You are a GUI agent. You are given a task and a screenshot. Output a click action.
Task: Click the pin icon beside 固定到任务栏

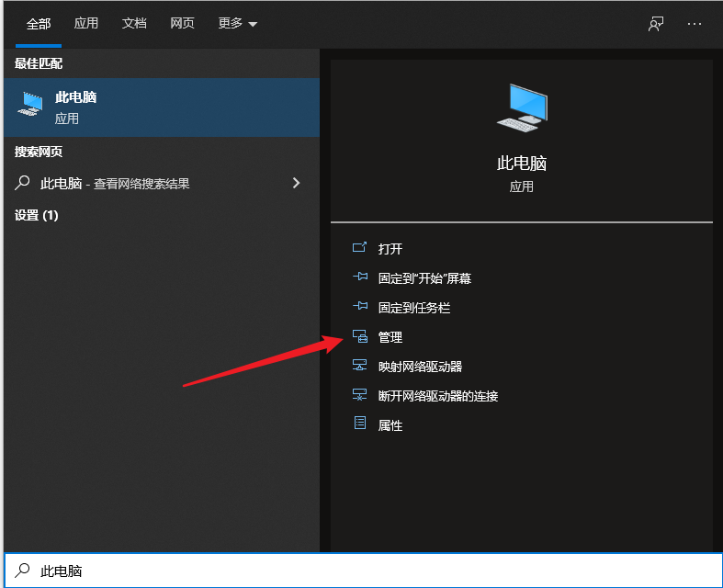tap(360, 306)
